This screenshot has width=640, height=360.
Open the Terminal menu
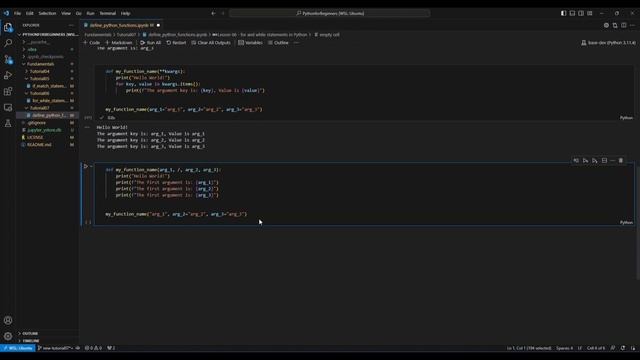click(x=108, y=13)
